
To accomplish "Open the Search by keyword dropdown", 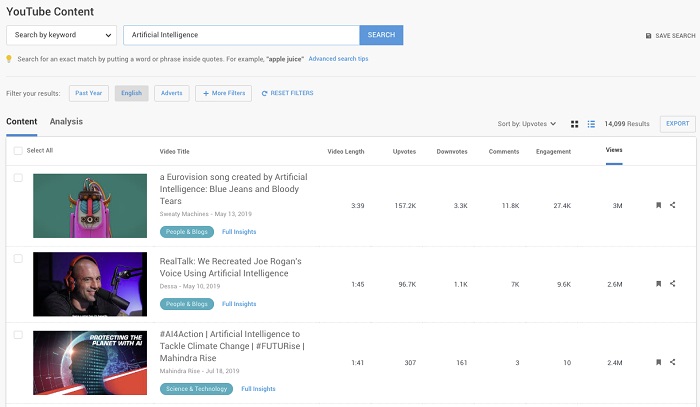I will [x=62, y=35].
